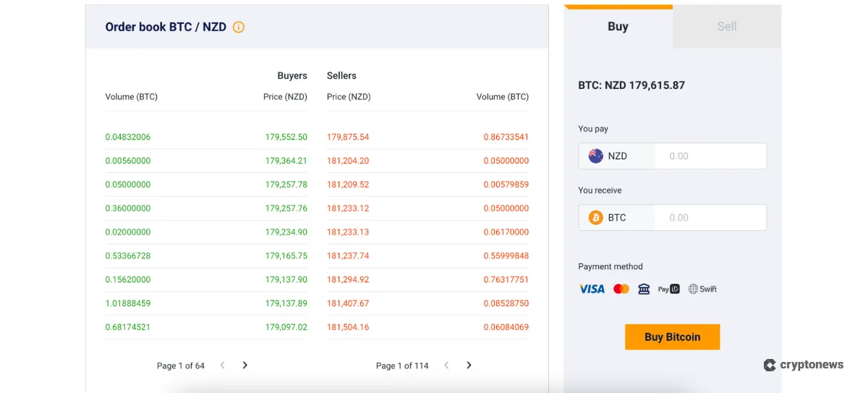The image size is (868, 393).
Task: Click the Sellers column heading
Action: [x=341, y=76]
